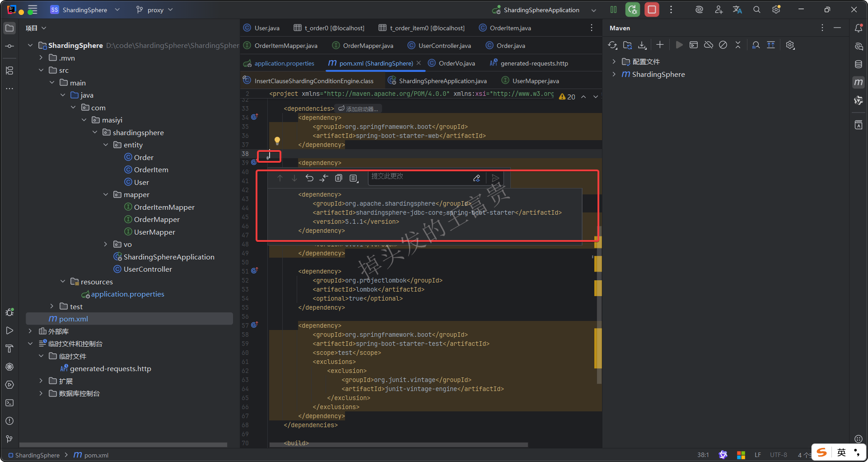Switch to ShardingSphereApplication.java tab
Viewport: 868px width, 462px height.
(437, 81)
